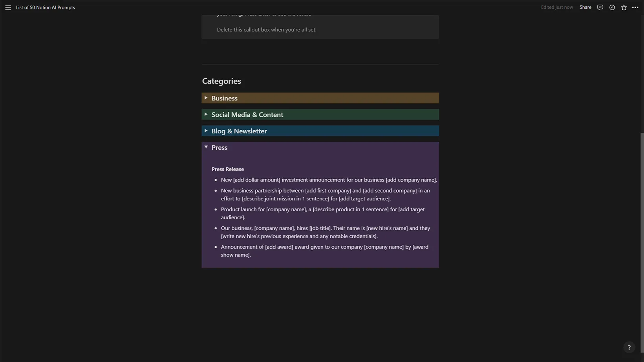Expand the Social Media & Content toggle
Viewport: 644px width, 362px height.
point(206,115)
